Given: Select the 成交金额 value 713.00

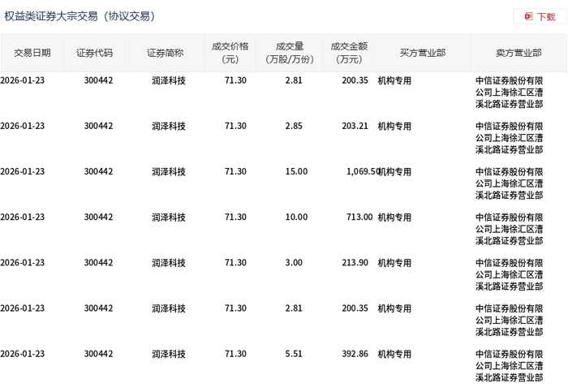Looking at the screenshot, I should [359, 217].
